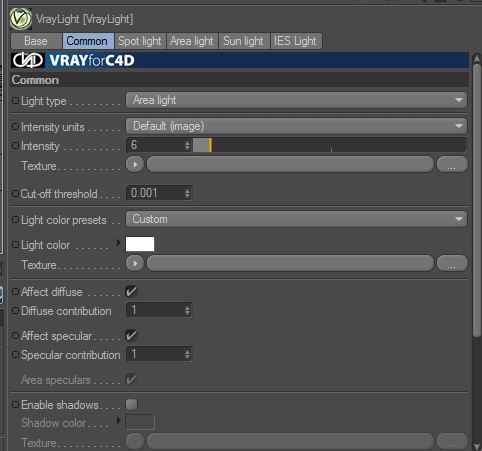Click the scrollbar down arrow
The height and width of the screenshot is (451, 482).
pyautogui.click(x=477, y=446)
